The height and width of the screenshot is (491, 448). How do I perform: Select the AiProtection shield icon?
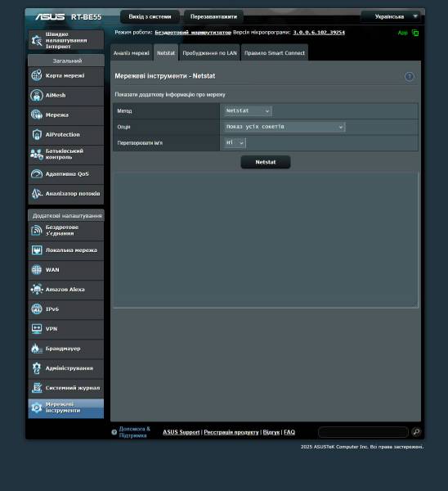37,135
